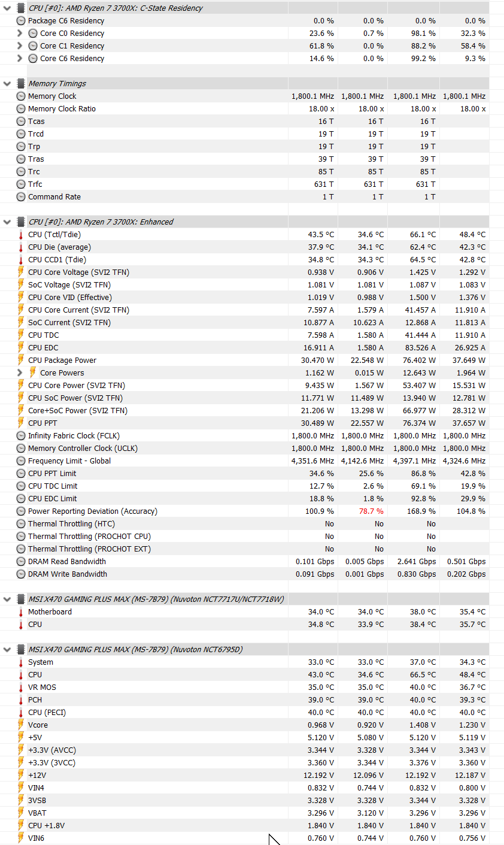504x845 pixels.
Task: Click lightning icon beside CPU Package Power
Action: 21,361
